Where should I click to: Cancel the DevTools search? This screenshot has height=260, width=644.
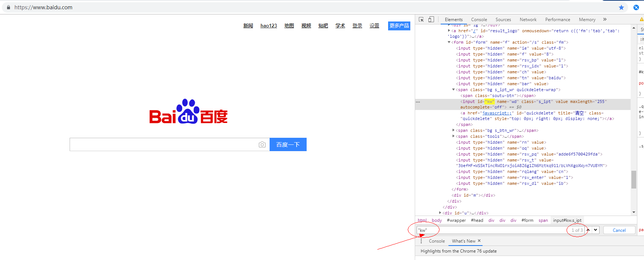(619, 230)
